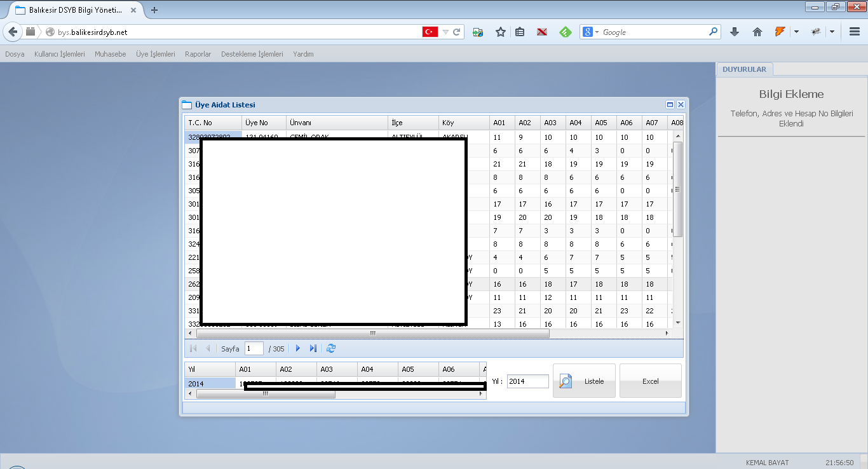Screen dimensions: 868x469
Task: Open the Muhasebe menu
Action: 110,54
